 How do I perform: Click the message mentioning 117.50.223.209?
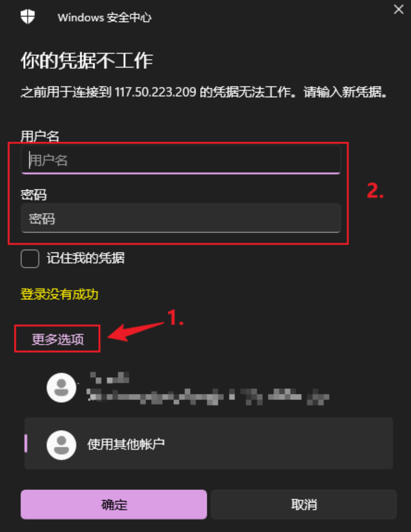click(x=204, y=92)
